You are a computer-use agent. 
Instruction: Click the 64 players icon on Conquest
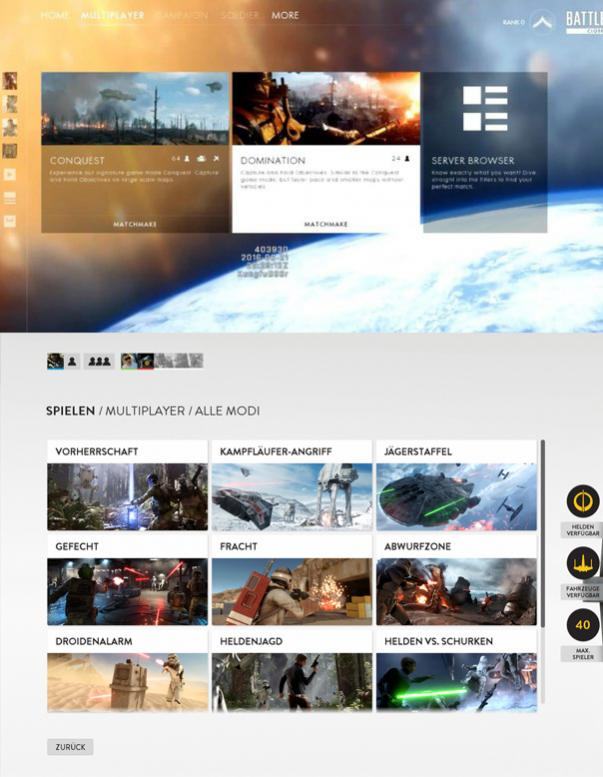[x=187, y=159]
